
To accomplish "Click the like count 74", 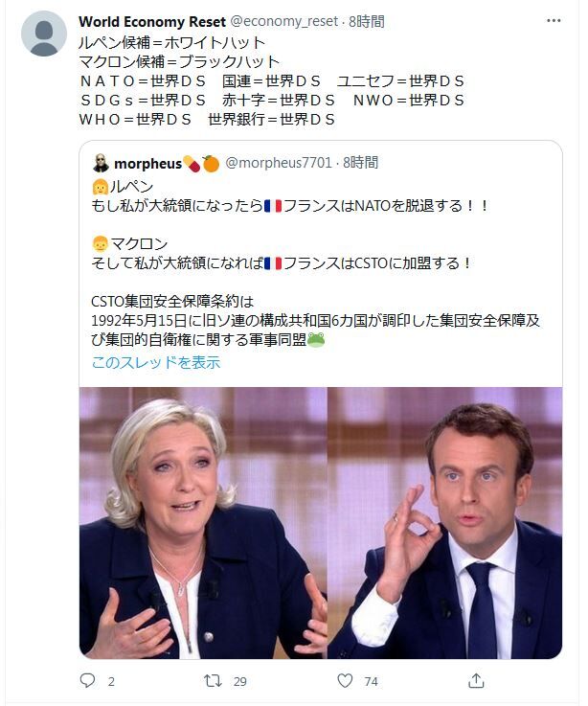I will (x=371, y=681).
